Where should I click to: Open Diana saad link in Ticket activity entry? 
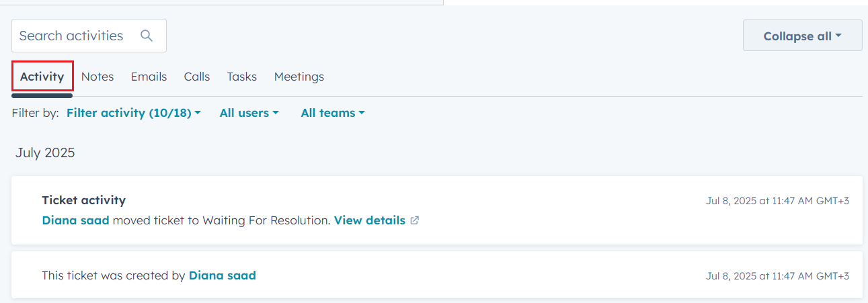[75, 220]
